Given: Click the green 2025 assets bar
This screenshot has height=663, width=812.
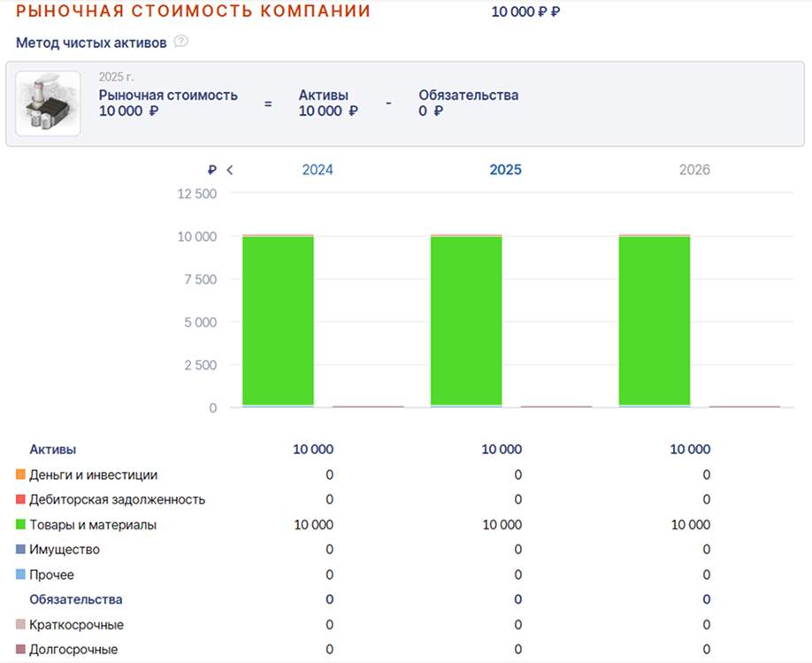Looking at the screenshot, I should tap(466, 320).
